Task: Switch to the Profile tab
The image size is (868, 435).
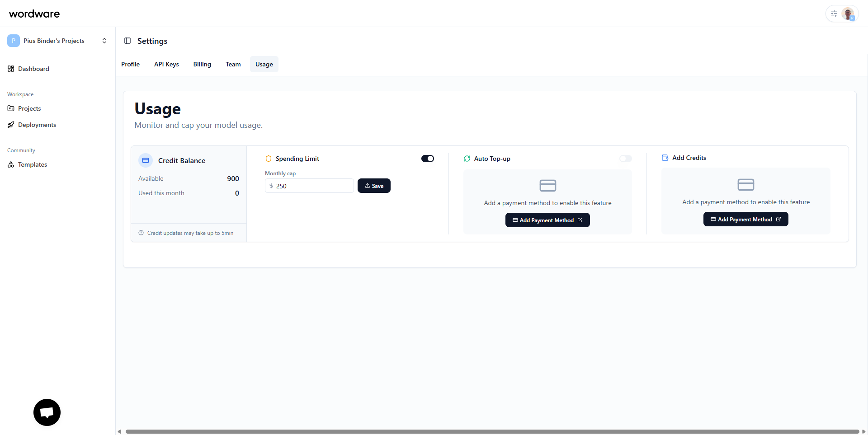Action: pyautogui.click(x=130, y=64)
